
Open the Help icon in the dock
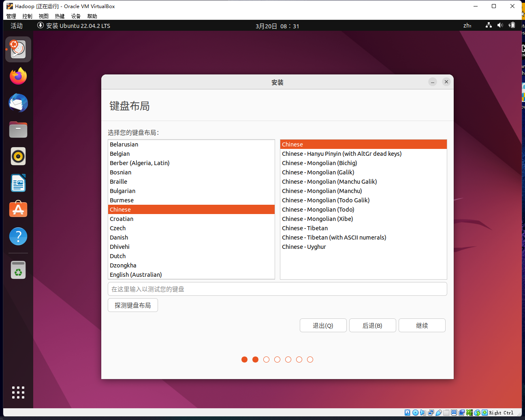point(18,236)
